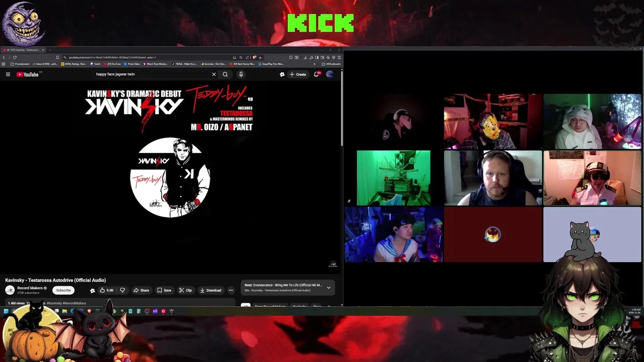The width and height of the screenshot is (644, 362).
Task: Select the red background avatar tile
Action: (x=493, y=234)
